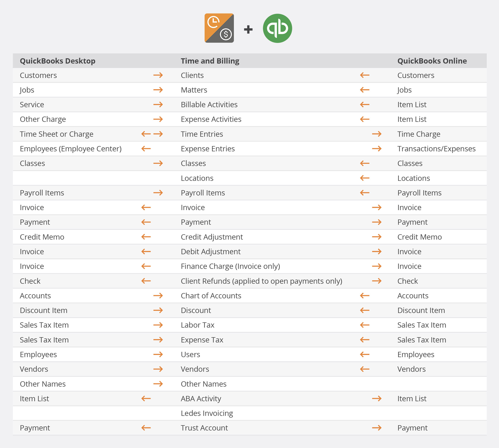This screenshot has width=499, height=448.
Task: Click the arrow pointing to Transactions/Expenses
Action: tap(377, 149)
